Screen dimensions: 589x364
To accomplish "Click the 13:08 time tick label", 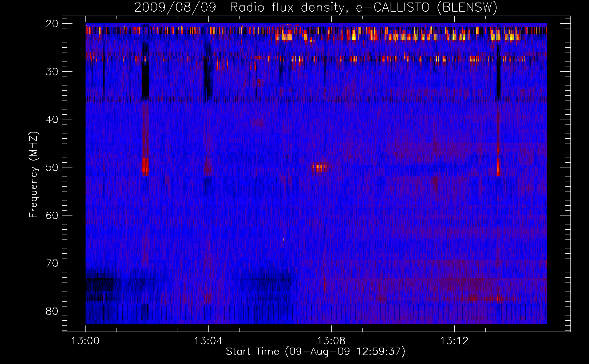I will (331, 341).
